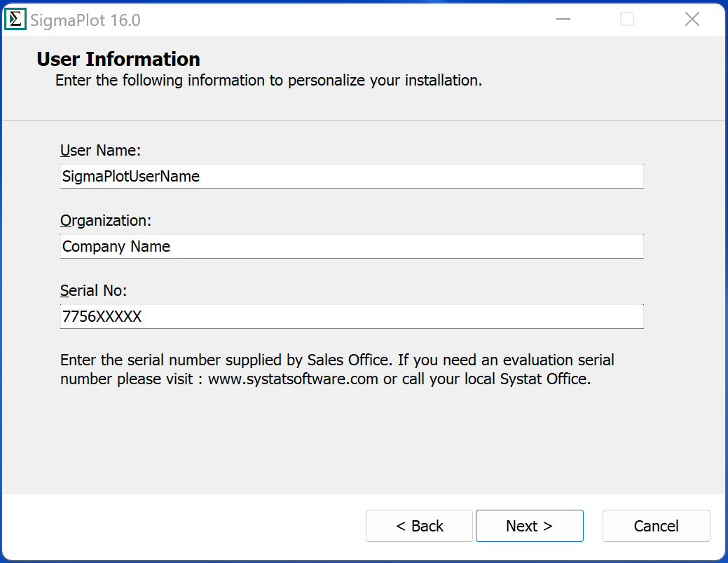Click the 'Serial No:' label
The height and width of the screenshot is (563, 728).
tap(93, 291)
